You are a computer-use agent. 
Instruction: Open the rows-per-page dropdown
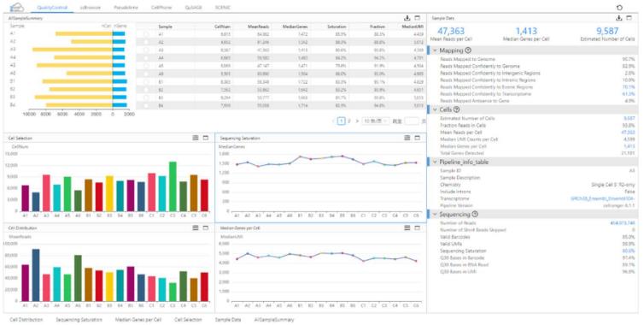tap(376, 121)
